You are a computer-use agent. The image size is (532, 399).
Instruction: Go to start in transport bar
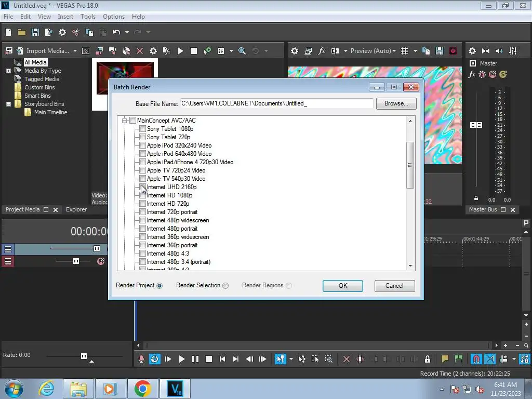[222, 359]
